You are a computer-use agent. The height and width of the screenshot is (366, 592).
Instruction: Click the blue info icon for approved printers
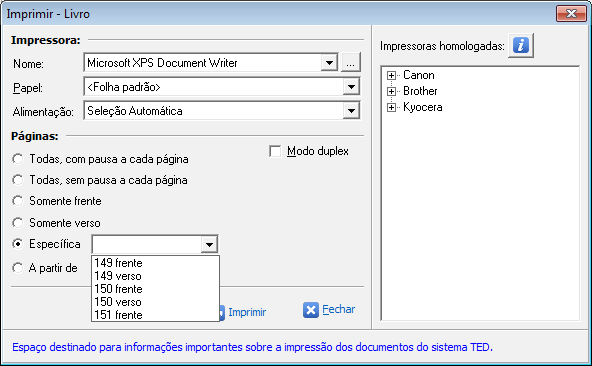click(x=521, y=45)
